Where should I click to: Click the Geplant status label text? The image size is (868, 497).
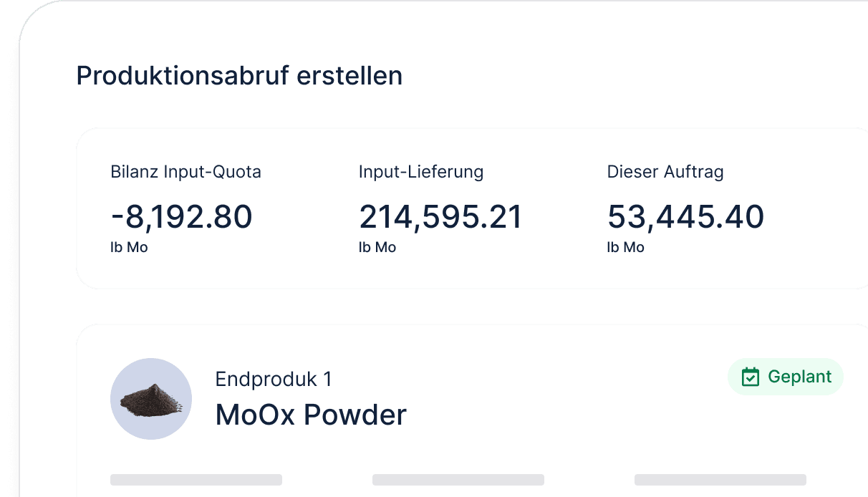pyautogui.click(x=799, y=377)
